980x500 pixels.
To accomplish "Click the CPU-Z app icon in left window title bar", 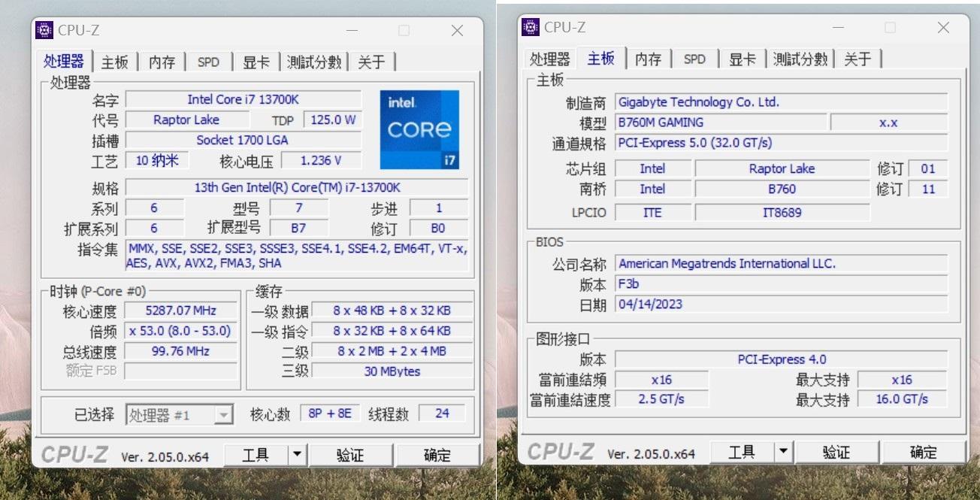I will pos(45,30).
